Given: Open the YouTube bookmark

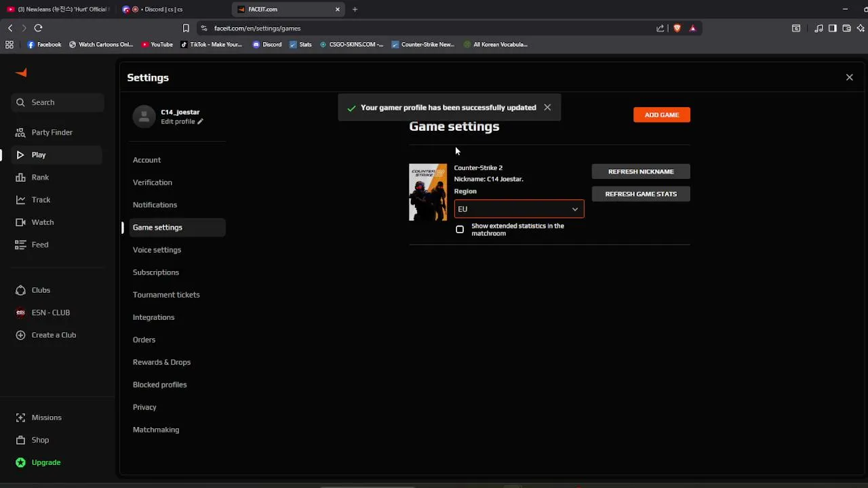Looking at the screenshot, I should [157, 44].
